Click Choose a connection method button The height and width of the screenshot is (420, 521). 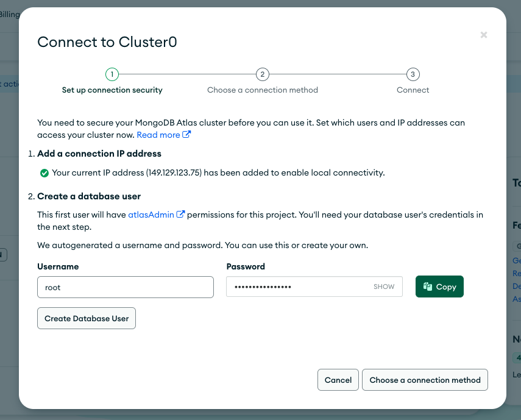coord(425,380)
